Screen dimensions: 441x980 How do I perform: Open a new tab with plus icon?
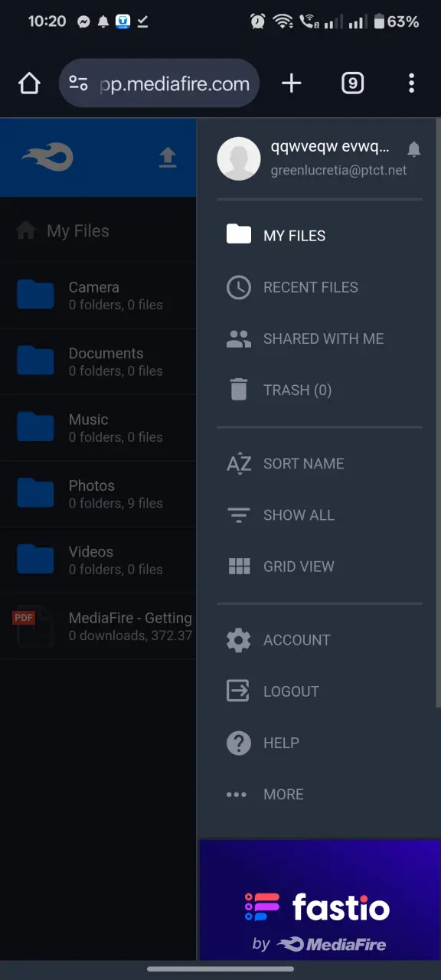pos(292,83)
